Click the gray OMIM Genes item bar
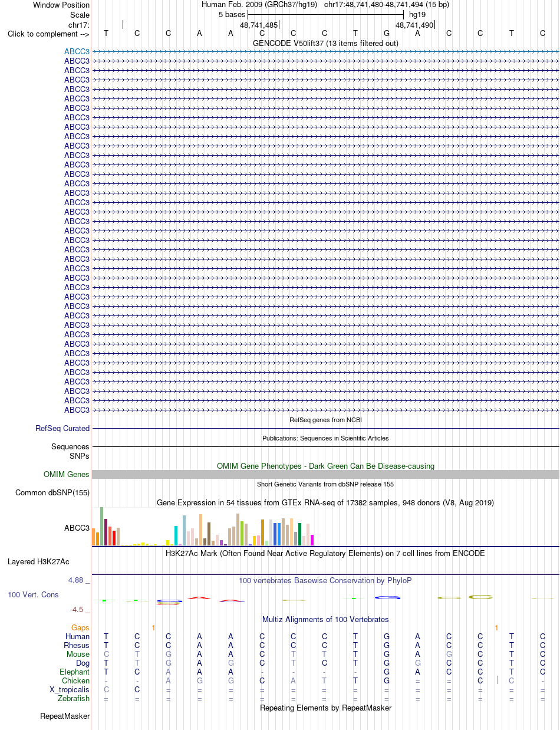Viewport: 560px width, 730px height. tap(325, 475)
